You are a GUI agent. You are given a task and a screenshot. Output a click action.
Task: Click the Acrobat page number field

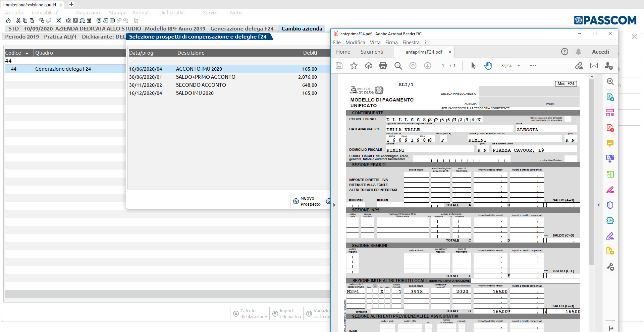tap(443, 66)
